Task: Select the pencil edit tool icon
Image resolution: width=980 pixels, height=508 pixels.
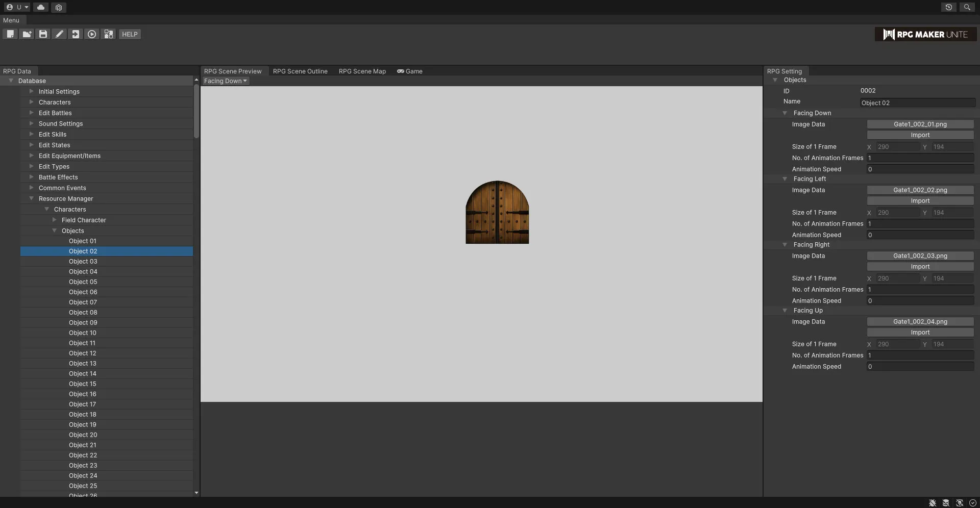Action: point(59,34)
